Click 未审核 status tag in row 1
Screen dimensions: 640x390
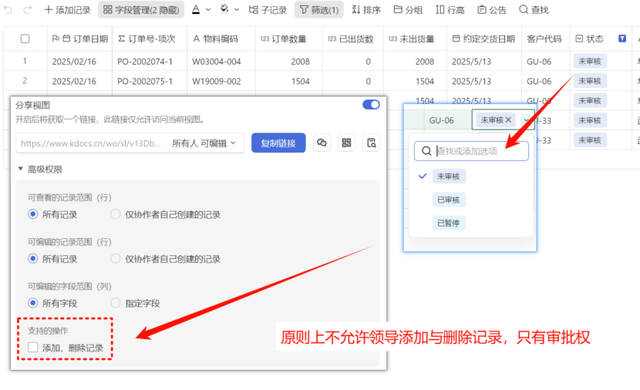(590, 61)
